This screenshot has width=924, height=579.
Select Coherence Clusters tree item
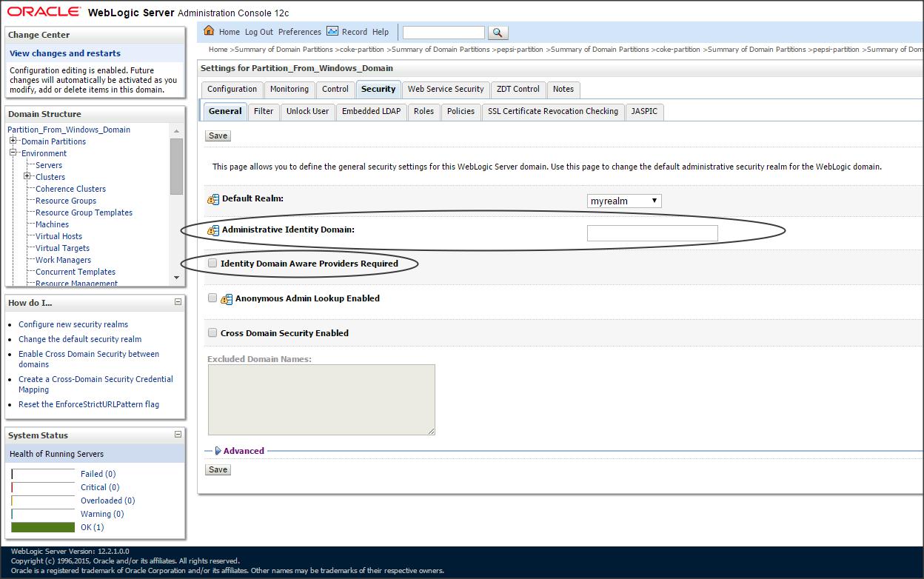point(70,189)
